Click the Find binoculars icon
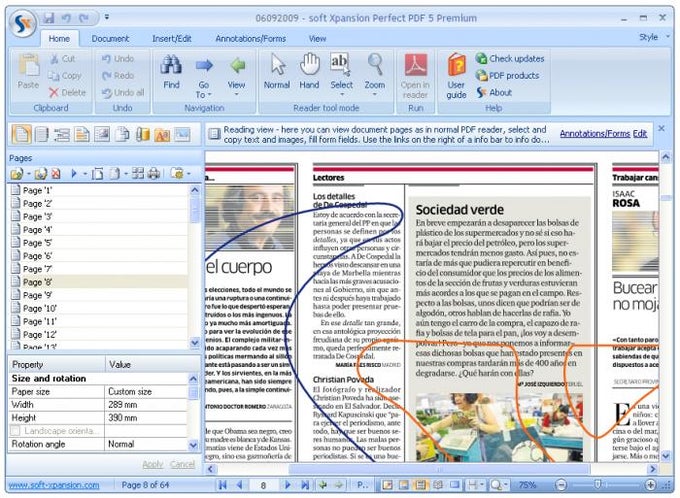 [x=171, y=65]
